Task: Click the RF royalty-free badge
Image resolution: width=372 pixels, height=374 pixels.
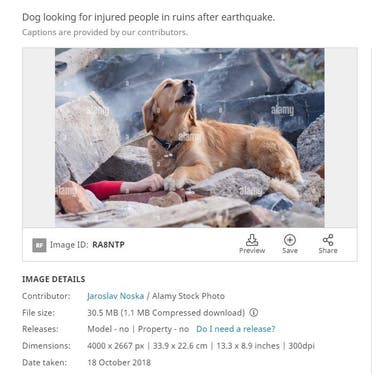Action: coord(39,245)
